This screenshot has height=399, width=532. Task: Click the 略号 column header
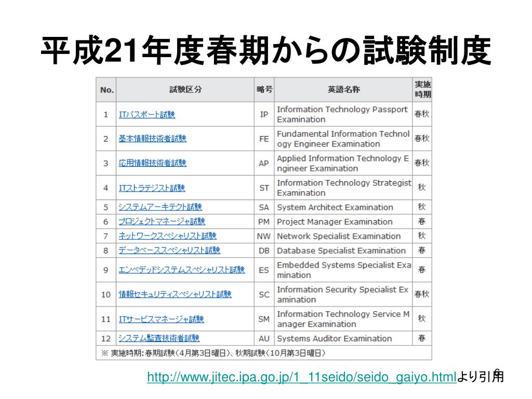tap(264, 90)
